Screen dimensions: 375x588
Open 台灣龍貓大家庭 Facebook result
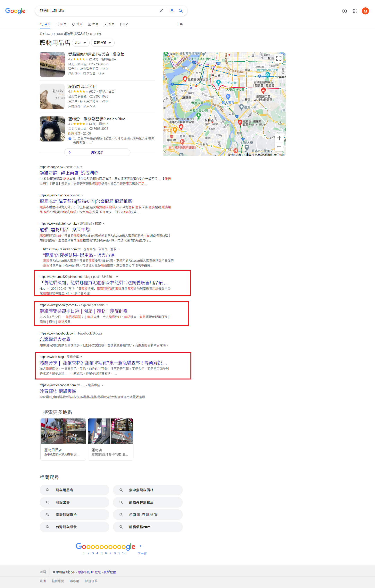point(55,339)
